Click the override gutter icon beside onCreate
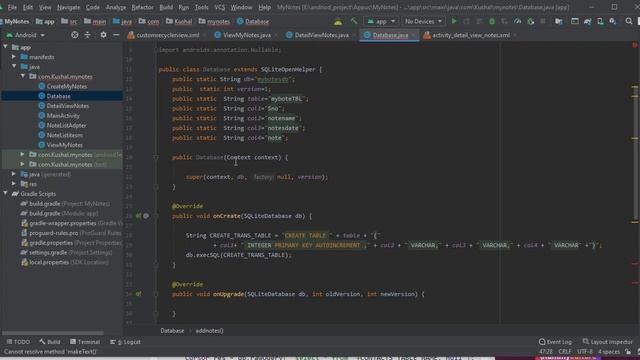Image resolution: width=640 pixels, height=360 pixels. coord(138,216)
